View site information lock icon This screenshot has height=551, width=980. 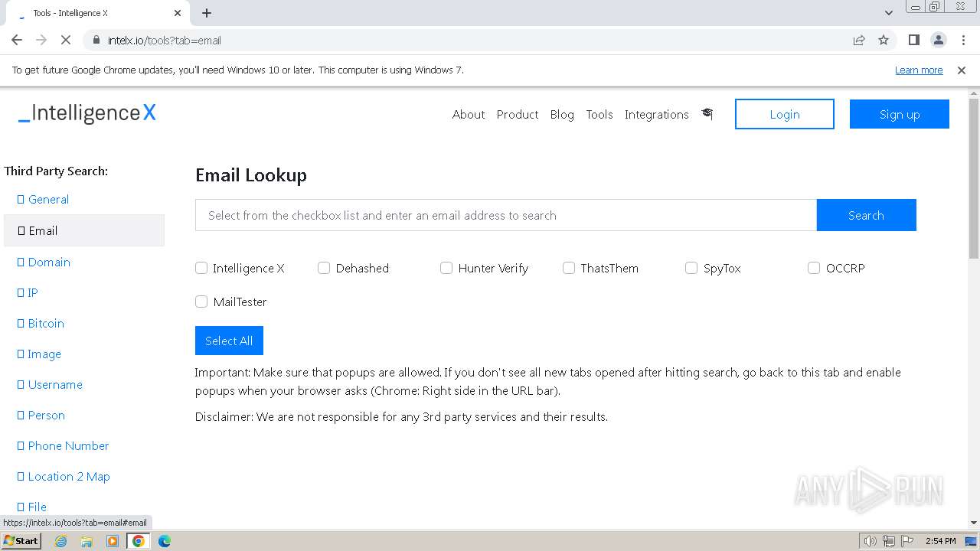[96, 40]
